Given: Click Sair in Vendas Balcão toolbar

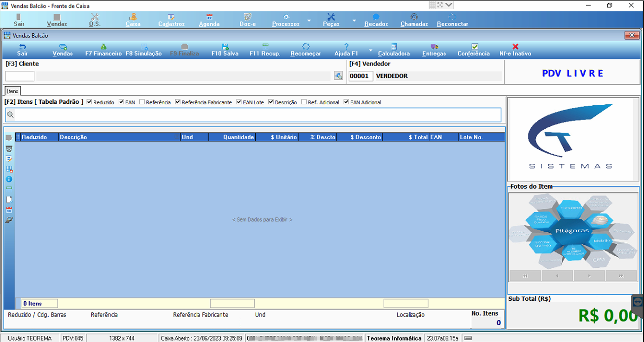Looking at the screenshot, I should (22, 50).
